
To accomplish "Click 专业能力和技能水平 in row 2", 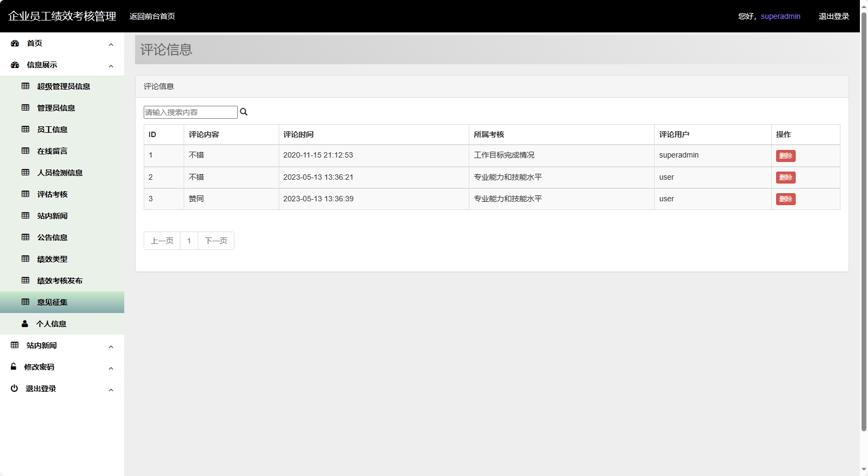I will pyautogui.click(x=508, y=177).
